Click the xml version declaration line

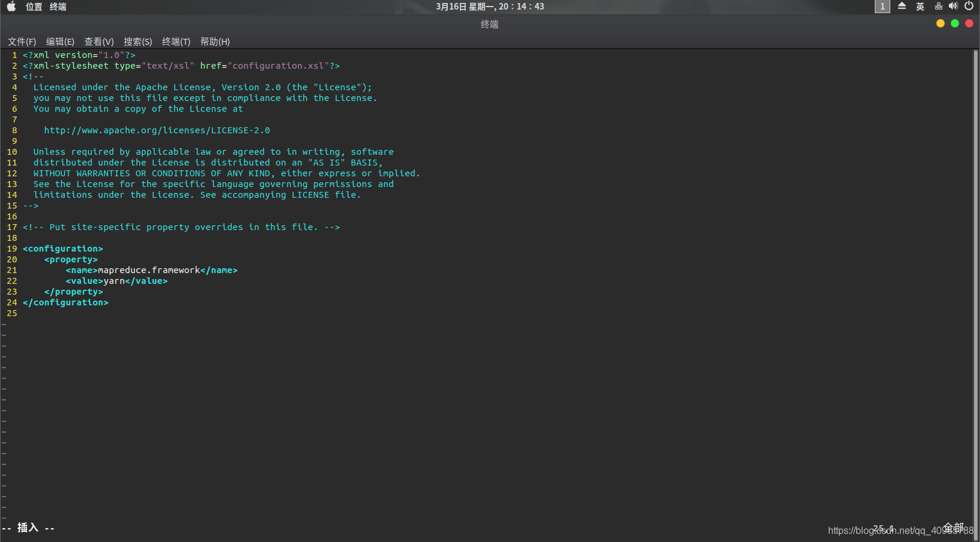pyautogui.click(x=79, y=55)
